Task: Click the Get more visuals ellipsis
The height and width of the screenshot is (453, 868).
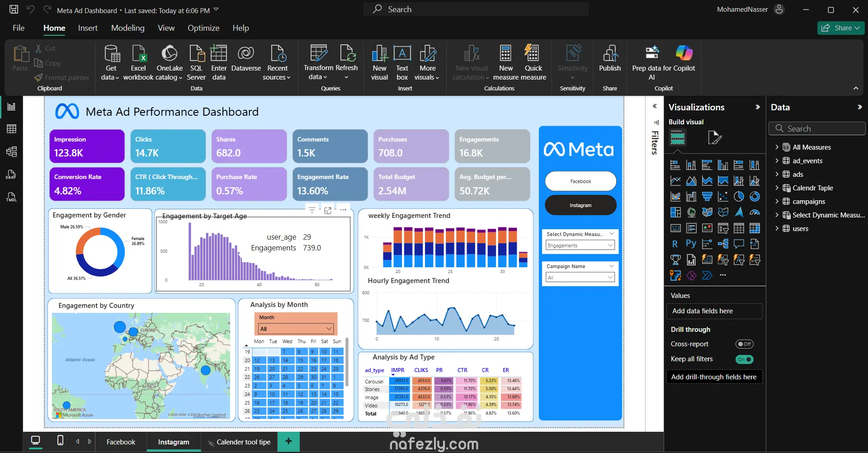Action: (723, 275)
